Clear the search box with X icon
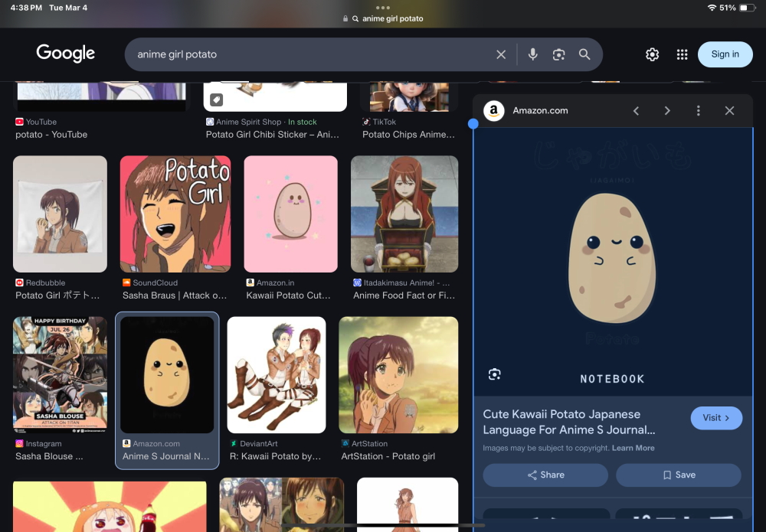 (x=501, y=54)
